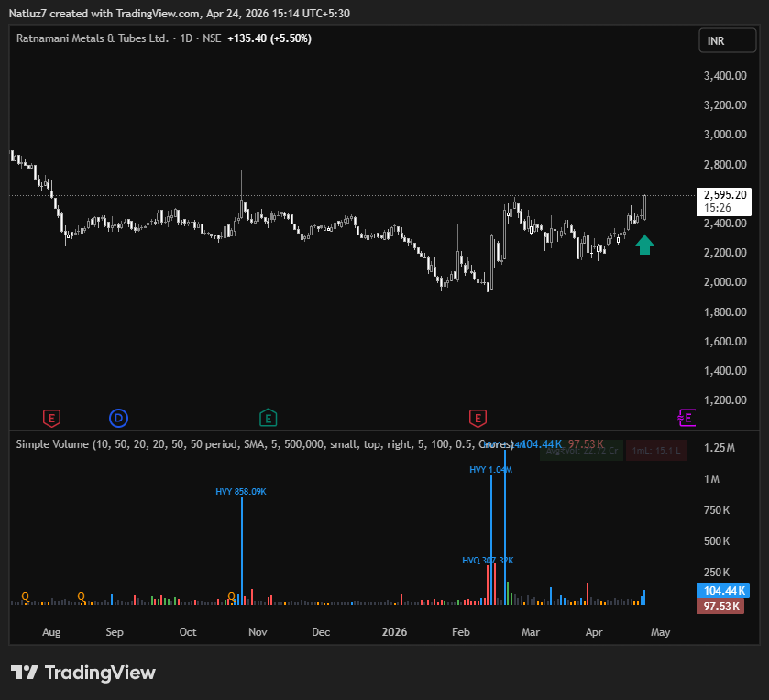Click the blue volume bar labeled HVY 858.09K
The height and width of the screenshot is (700, 769).
(x=242, y=551)
